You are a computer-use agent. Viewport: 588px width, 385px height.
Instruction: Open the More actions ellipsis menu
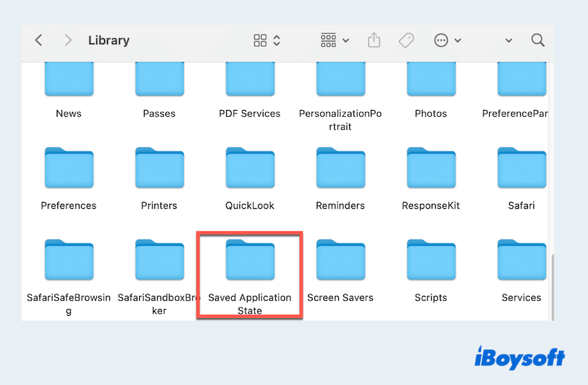coord(447,41)
